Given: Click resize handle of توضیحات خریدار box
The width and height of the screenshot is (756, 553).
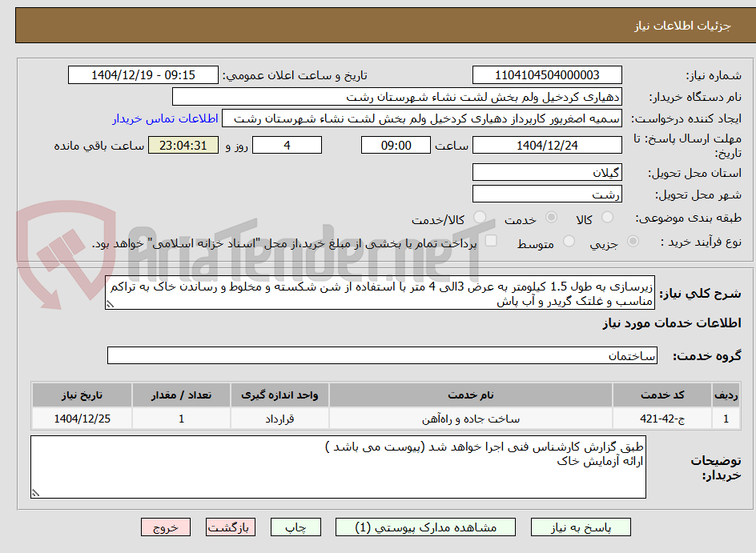Looking at the screenshot, I should coord(35,493).
